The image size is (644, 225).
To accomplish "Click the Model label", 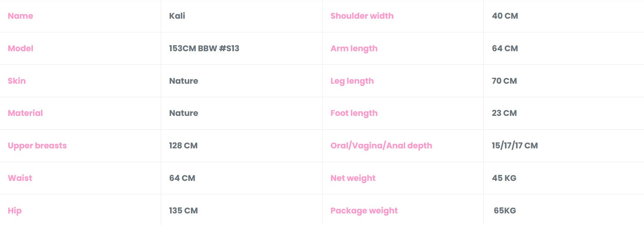I will click(21, 49).
